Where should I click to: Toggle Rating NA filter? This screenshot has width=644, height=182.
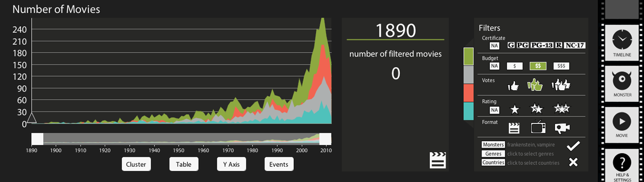(495, 110)
